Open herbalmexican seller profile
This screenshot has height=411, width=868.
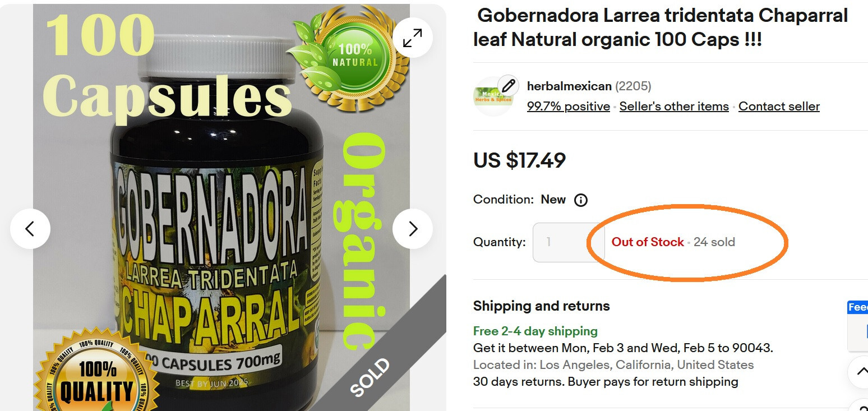pos(569,86)
